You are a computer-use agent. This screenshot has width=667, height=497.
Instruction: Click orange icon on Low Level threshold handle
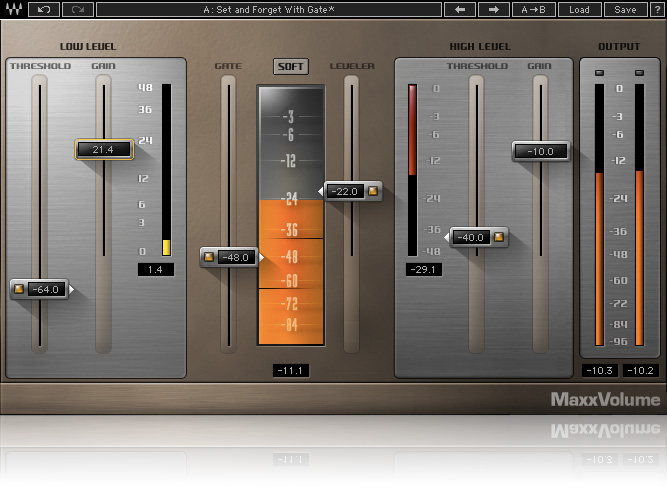tap(19, 290)
